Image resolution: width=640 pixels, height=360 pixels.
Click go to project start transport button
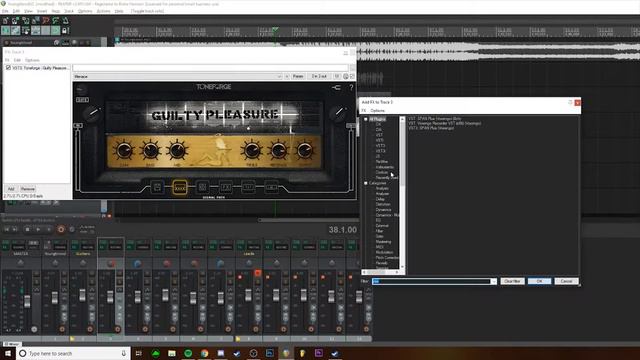tap(6, 230)
